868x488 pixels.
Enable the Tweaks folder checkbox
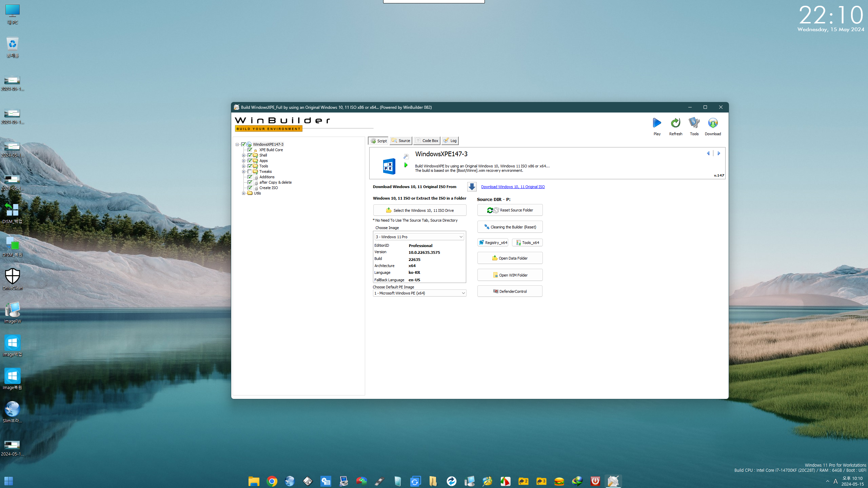[250, 171]
